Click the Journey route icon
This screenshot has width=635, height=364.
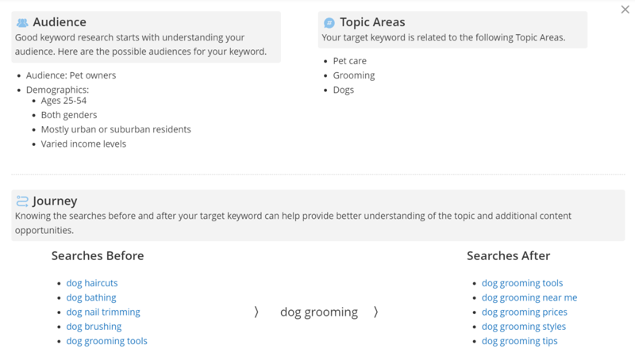coord(22,201)
